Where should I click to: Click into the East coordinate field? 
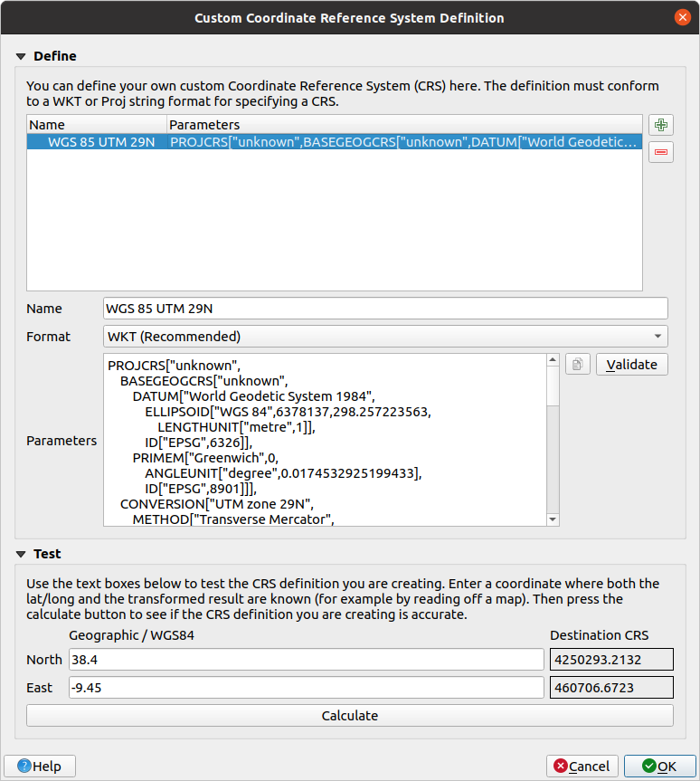[x=306, y=688]
